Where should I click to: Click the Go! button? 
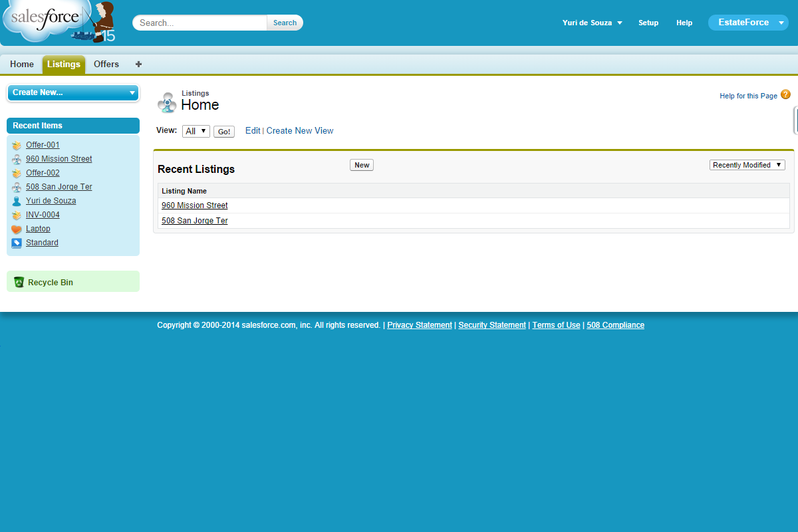(224, 132)
